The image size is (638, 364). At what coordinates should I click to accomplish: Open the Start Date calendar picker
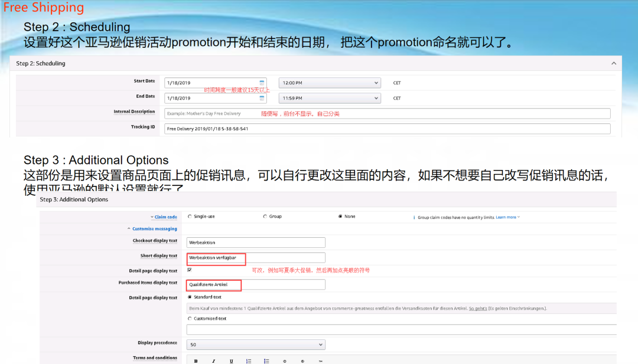(x=262, y=83)
